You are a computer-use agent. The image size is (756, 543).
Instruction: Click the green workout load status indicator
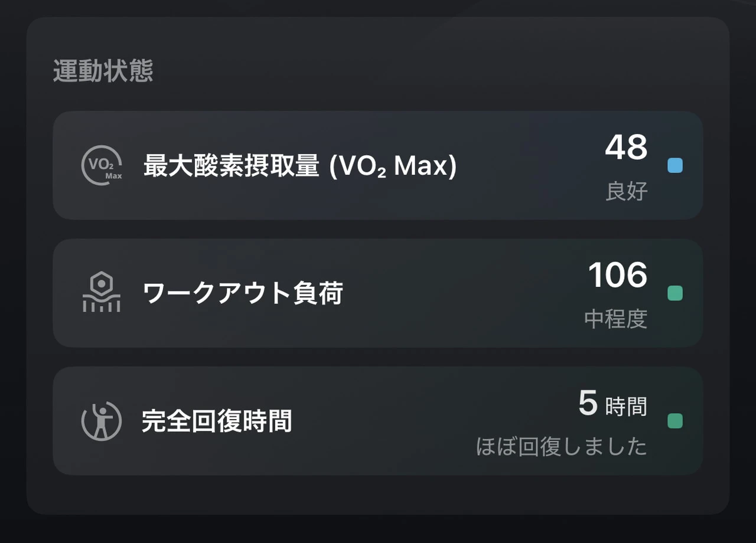674,293
